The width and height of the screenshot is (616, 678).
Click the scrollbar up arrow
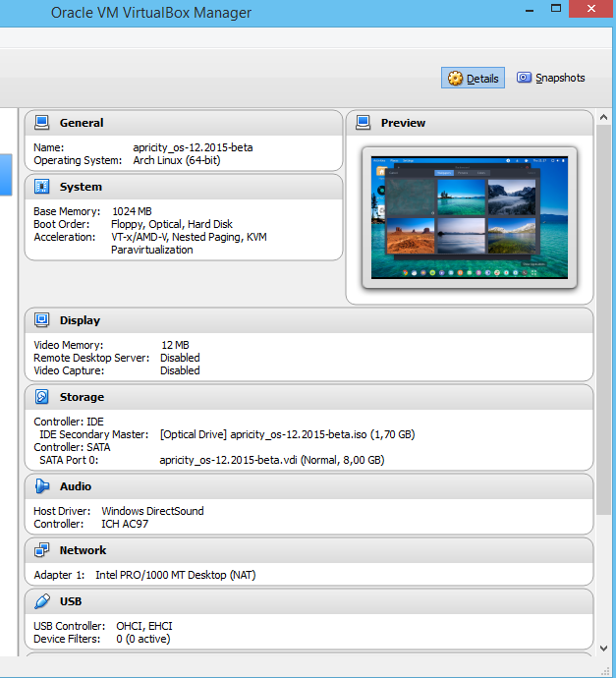[603, 117]
